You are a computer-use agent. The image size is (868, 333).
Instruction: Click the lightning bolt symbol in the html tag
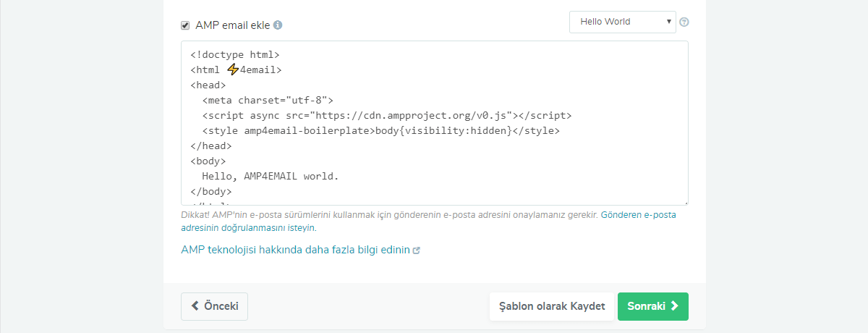[232, 69]
